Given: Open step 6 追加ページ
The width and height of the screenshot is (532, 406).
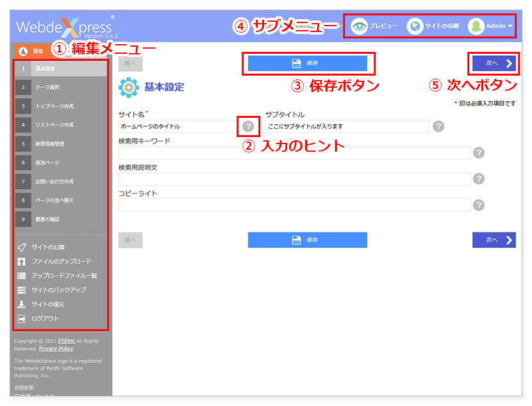Looking at the screenshot, I should (61, 162).
